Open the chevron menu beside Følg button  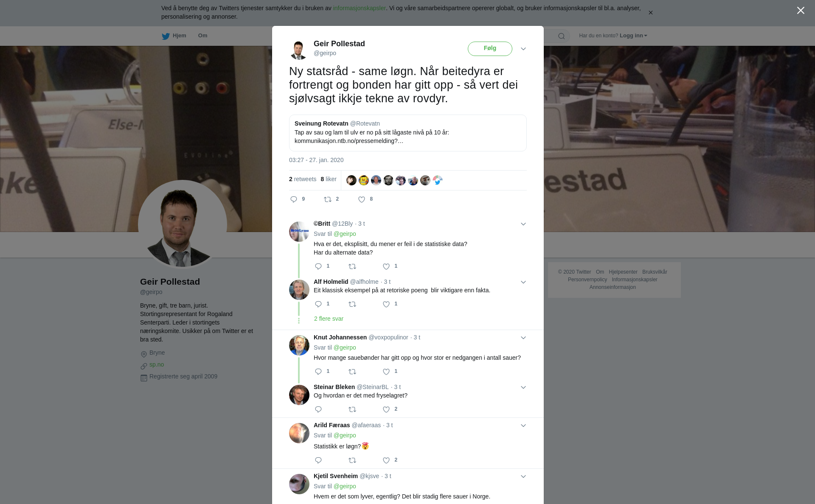[x=523, y=49]
